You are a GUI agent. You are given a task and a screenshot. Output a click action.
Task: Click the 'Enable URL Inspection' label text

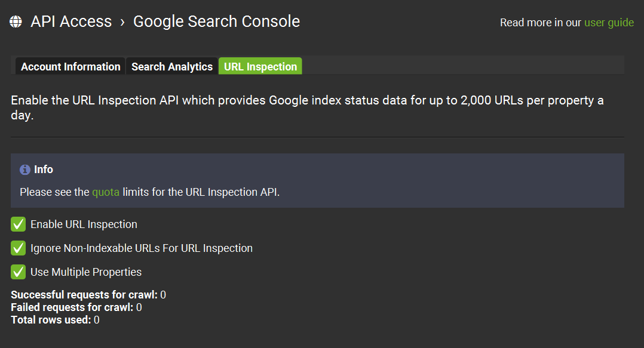[84, 224]
